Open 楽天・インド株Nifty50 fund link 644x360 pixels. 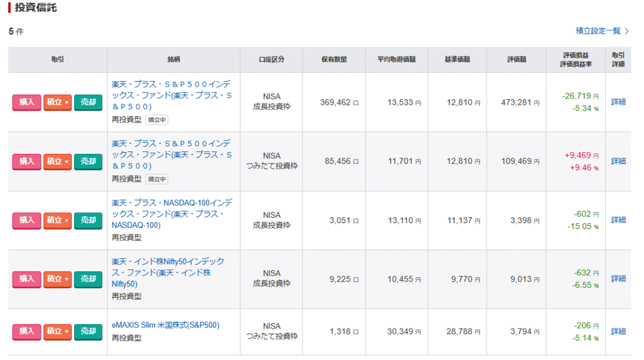pos(168,273)
